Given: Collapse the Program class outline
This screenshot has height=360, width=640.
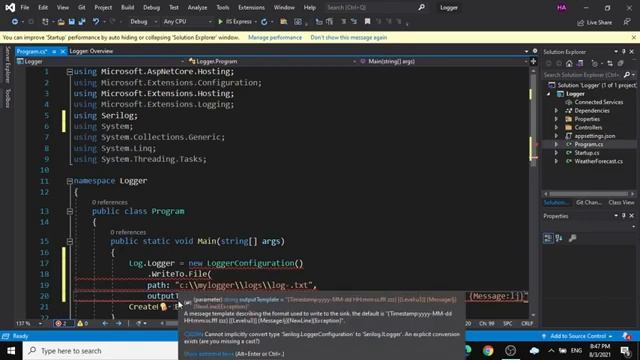Looking at the screenshot, I should [69, 211].
